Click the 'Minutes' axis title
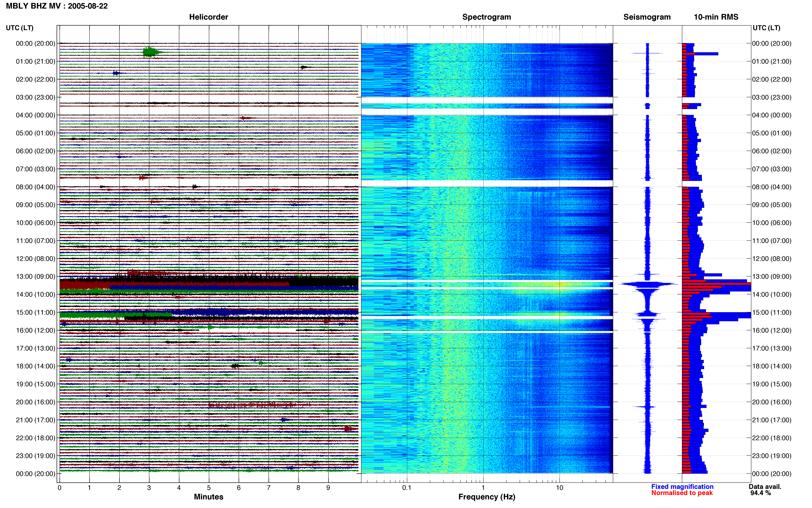 coord(209,497)
